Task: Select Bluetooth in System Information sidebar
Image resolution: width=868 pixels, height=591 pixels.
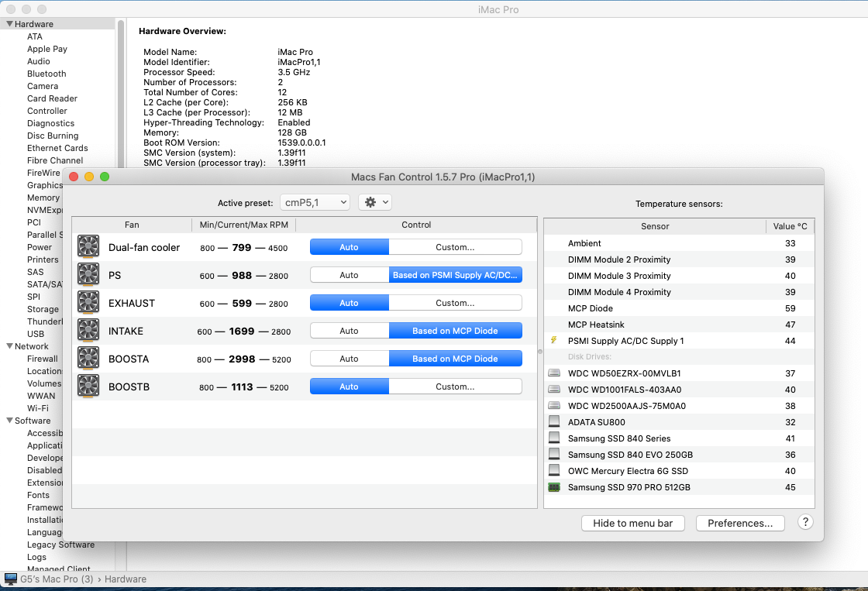Action: click(x=46, y=74)
